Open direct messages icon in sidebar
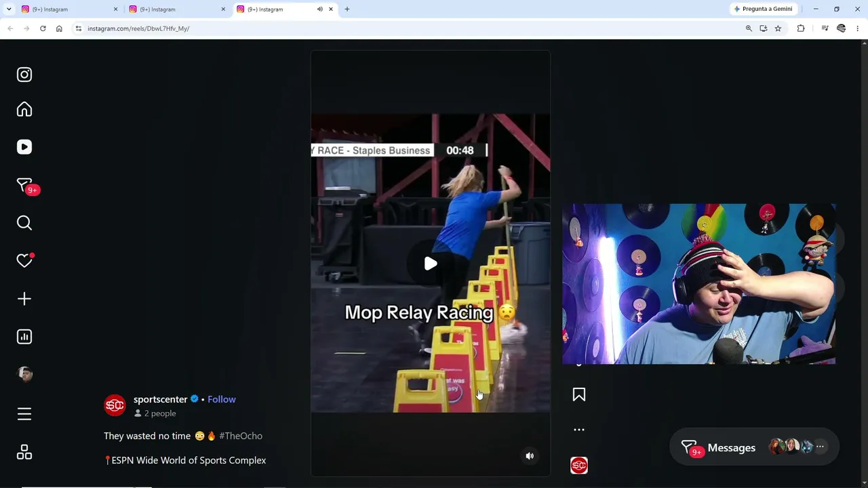This screenshot has height=488, width=868. point(24,185)
